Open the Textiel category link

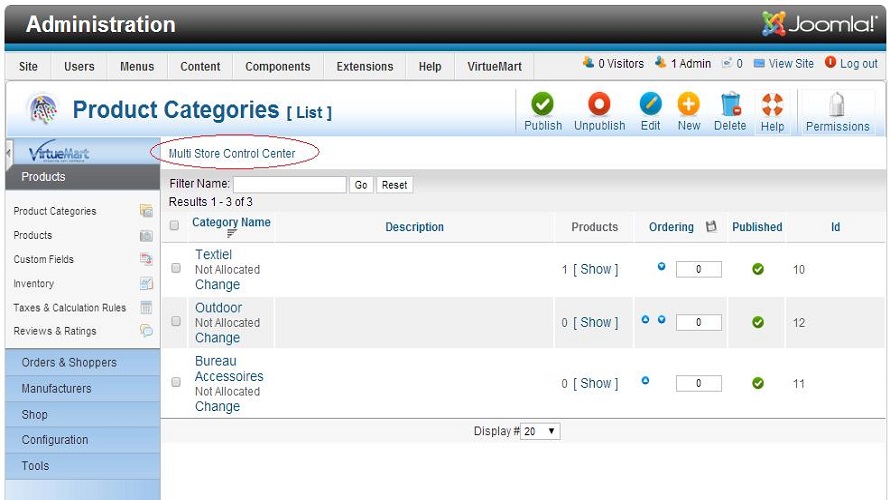213,254
